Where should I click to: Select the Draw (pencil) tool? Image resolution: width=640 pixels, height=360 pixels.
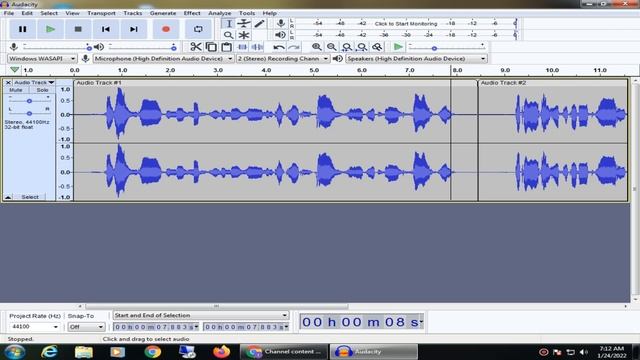pyautogui.click(x=259, y=24)
